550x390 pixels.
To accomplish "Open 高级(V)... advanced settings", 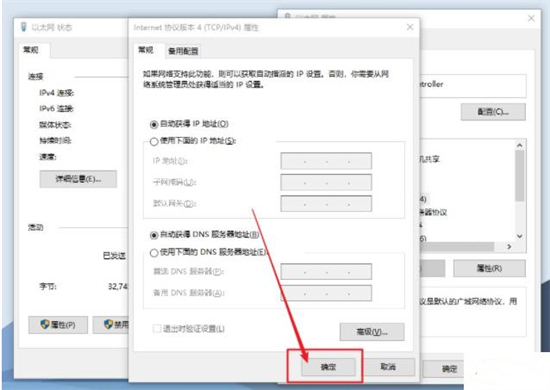I will [x=372, y=332].
